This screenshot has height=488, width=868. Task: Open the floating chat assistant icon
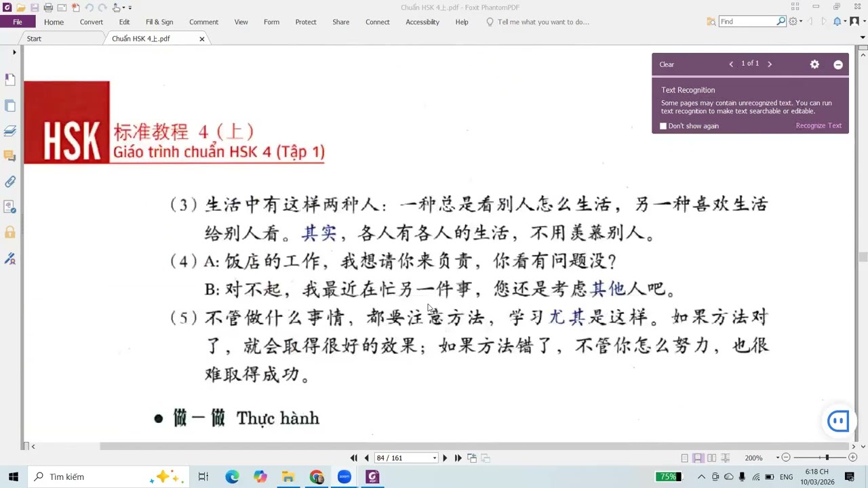pyautogui.click(x=838, y=421)
